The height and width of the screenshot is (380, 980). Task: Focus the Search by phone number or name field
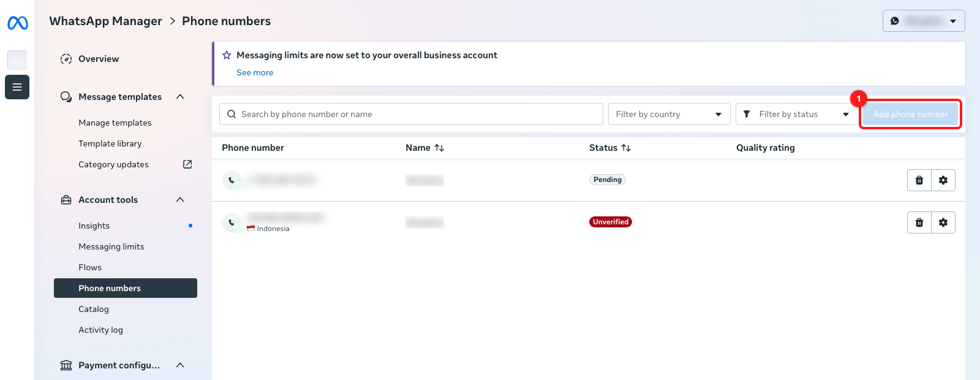[x=411, y=114]
